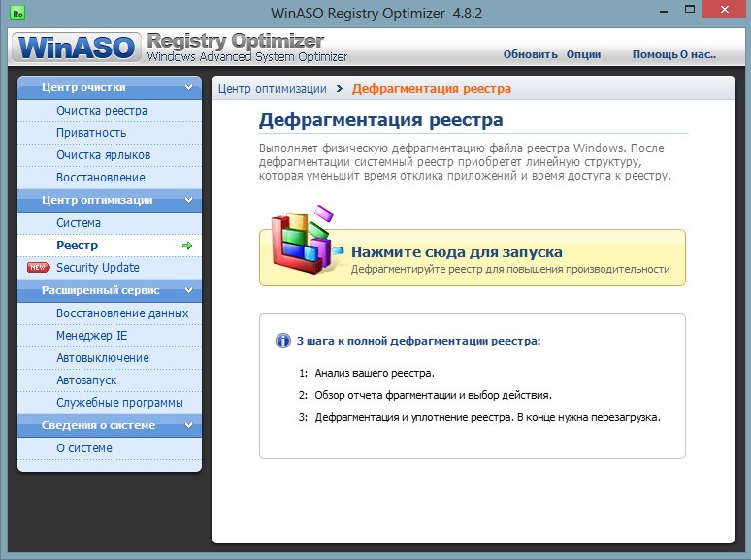Click the Ro app icon in title bar
751x560 pixels.
pyautogui.click(x=17, y=14)
